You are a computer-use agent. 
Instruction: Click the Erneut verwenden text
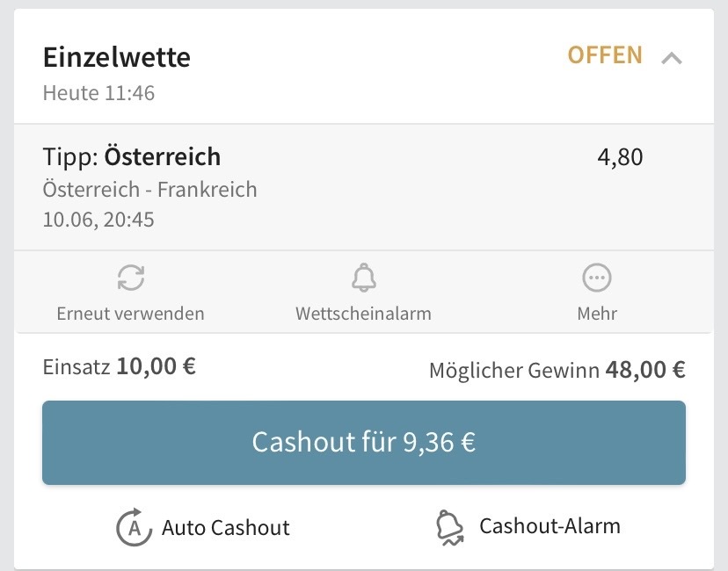click(x=130, y=314)
